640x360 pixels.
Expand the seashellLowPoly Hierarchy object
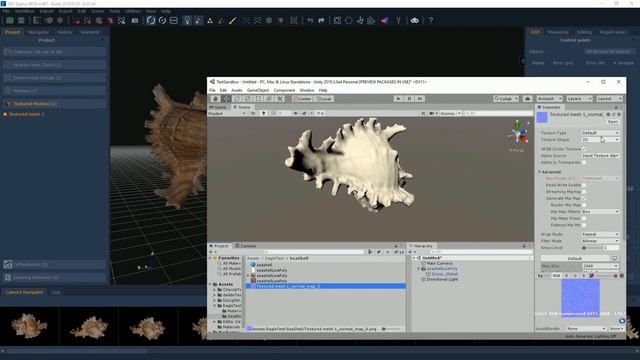(418, 269)
